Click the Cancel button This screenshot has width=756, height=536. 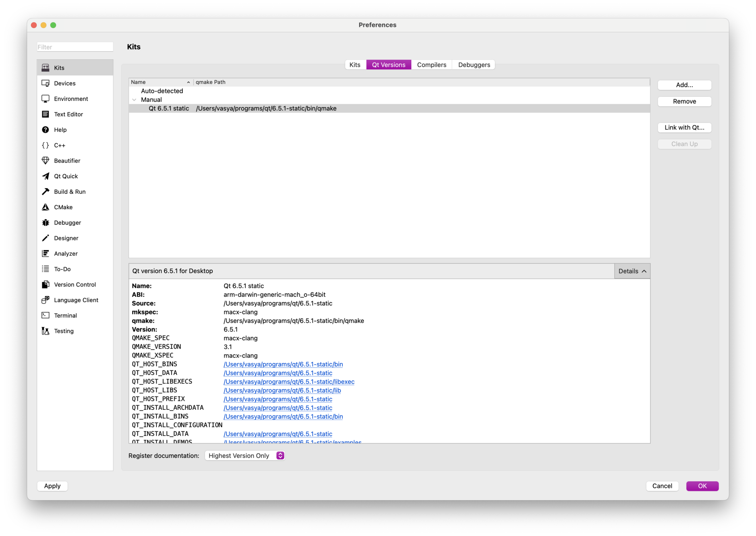point(662,486)
